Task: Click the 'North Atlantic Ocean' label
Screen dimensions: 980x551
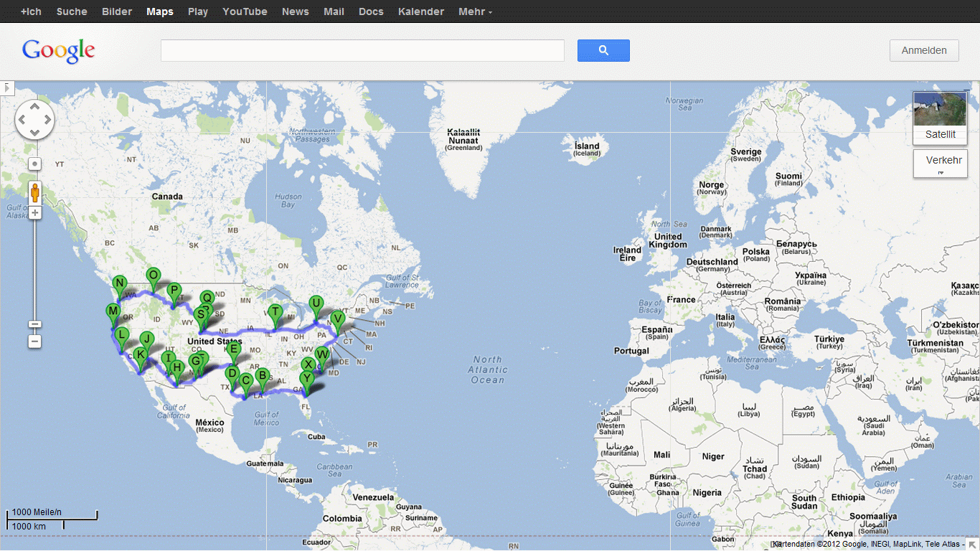Action: pos(488,369)
